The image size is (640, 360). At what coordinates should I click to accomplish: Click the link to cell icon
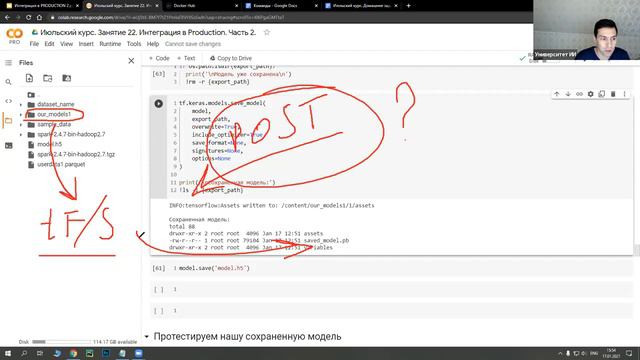coord(579,94)
